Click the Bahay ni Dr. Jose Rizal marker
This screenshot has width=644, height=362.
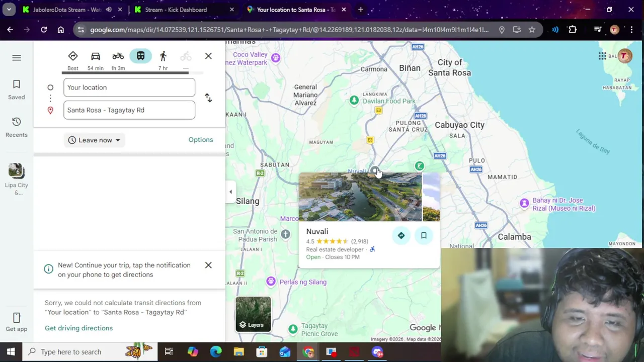[x=524, y=204]
